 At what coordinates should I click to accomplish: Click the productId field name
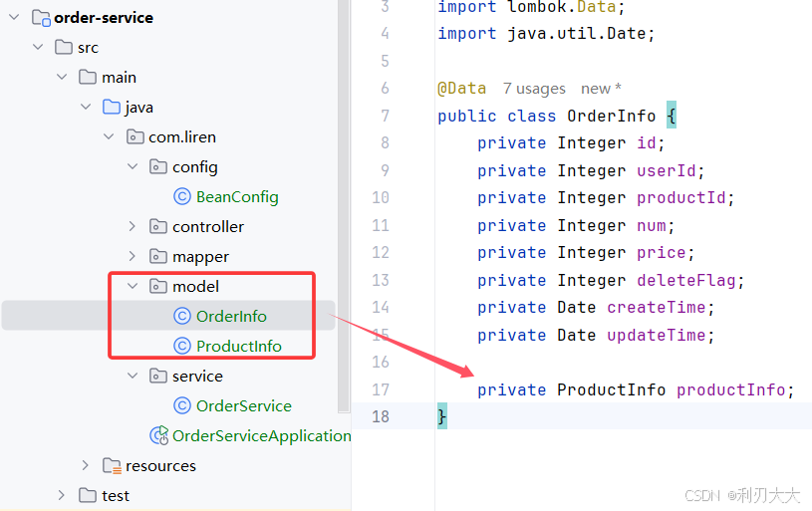[680, 198]
